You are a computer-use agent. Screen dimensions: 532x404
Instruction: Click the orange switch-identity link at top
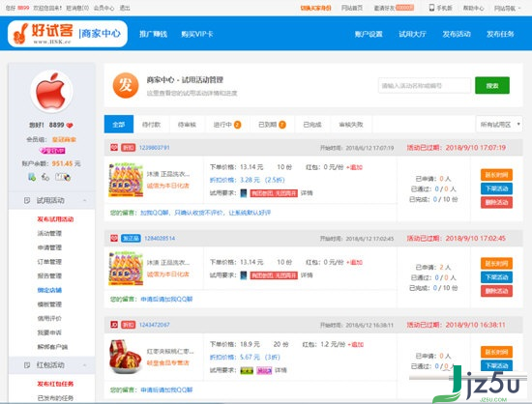click(315, 8)
